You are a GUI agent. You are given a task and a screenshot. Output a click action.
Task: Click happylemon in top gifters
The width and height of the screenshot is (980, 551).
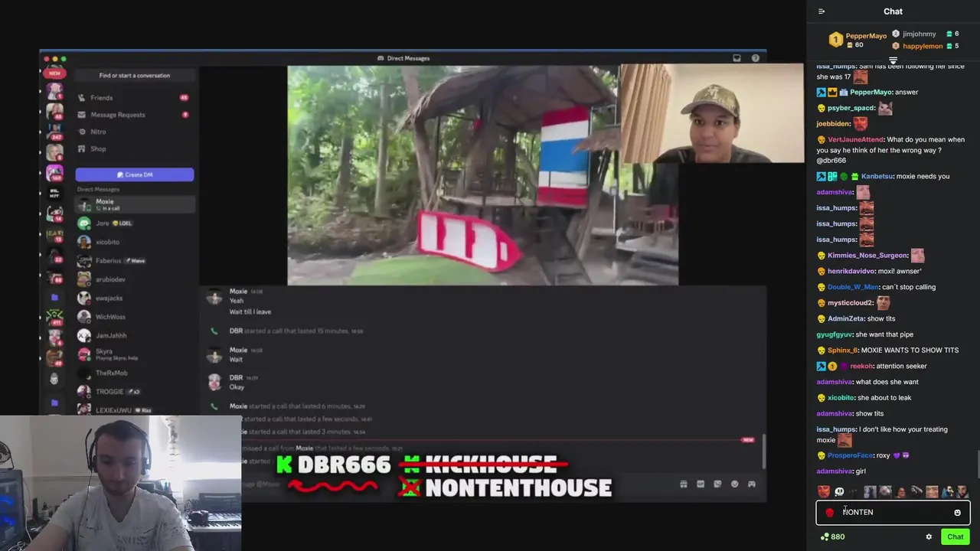(923, 46)
